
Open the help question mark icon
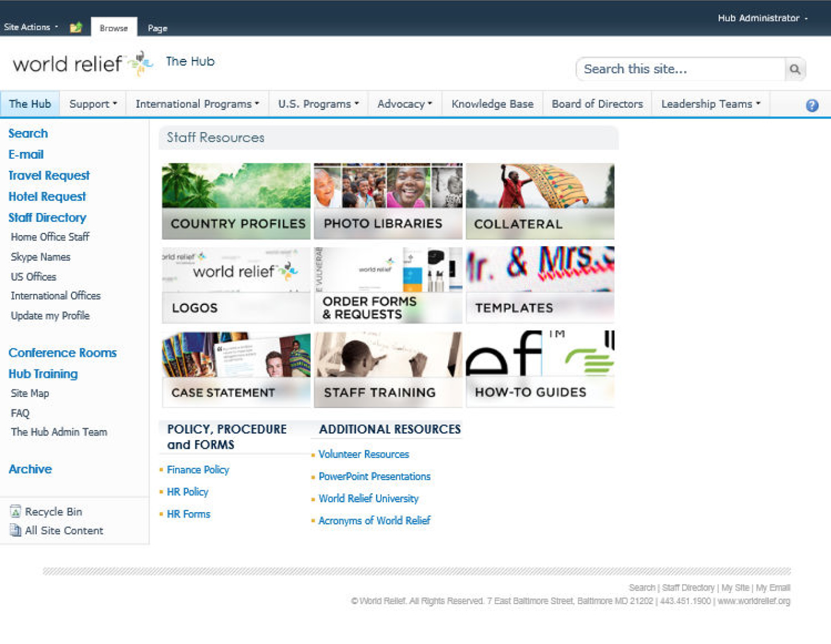(x=812, y=105)
